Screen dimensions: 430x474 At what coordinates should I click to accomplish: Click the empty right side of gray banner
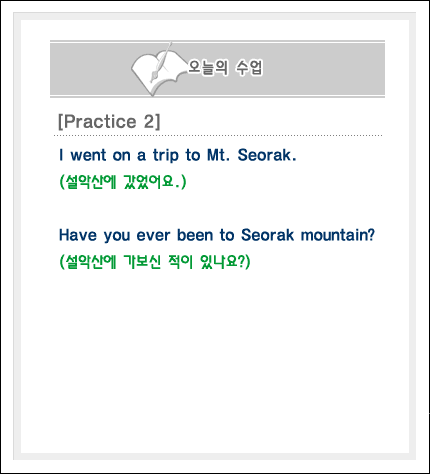click(323, 69)
